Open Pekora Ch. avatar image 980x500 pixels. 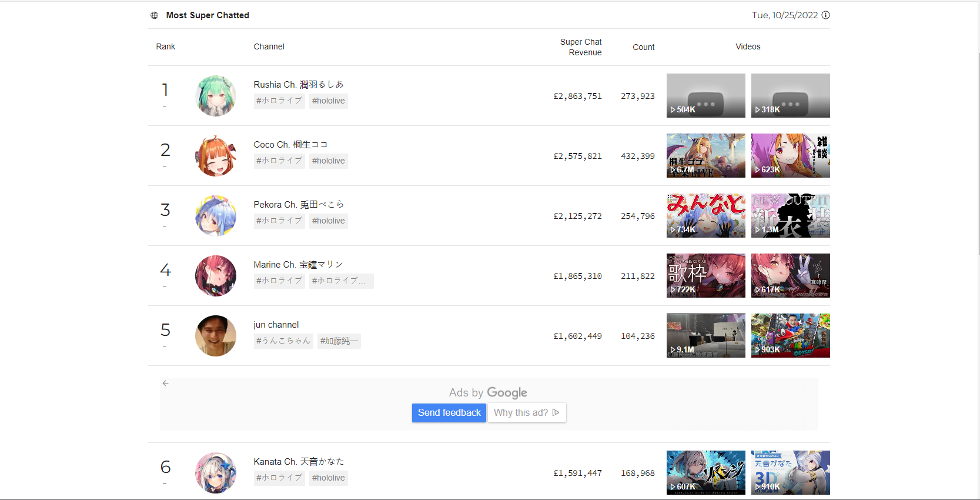click(216, 216)
